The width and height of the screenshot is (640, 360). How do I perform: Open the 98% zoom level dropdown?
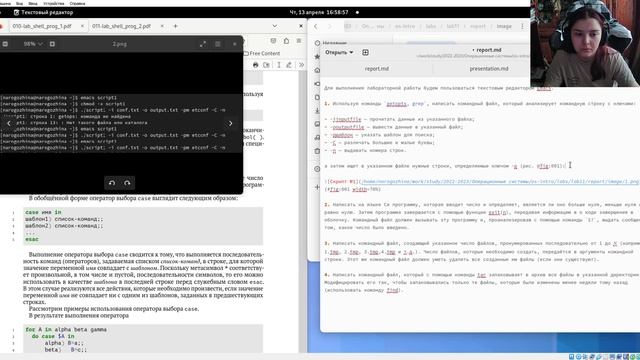[x=33, y=44]
